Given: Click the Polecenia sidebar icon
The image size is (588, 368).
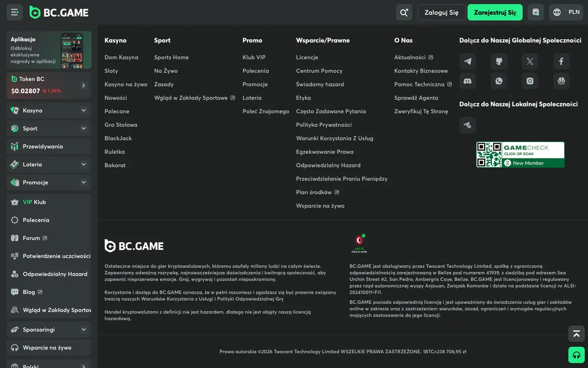Looking at the screenshot, I should (x=15, y=220).
